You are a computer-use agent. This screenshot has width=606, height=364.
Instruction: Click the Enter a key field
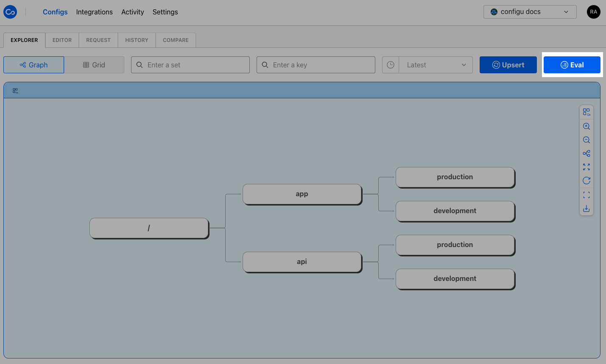pos(316,65)
